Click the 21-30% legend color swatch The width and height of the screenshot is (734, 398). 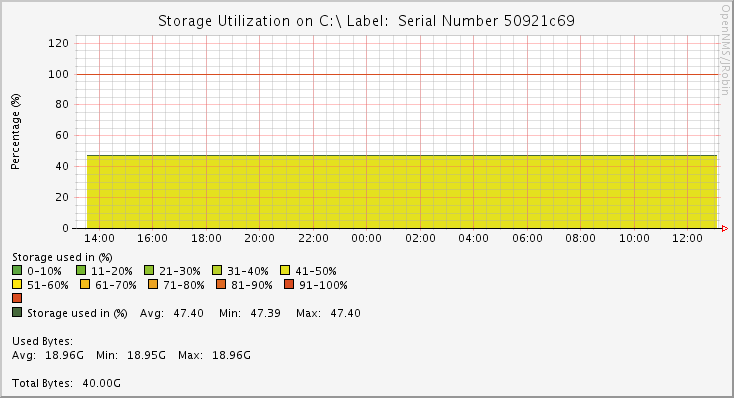click(x=149, y=270)
